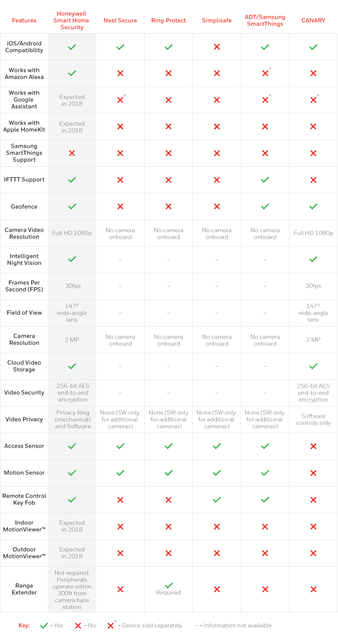Click the green checkmark for Honeywell Amazon Alexa

point(72,73)
